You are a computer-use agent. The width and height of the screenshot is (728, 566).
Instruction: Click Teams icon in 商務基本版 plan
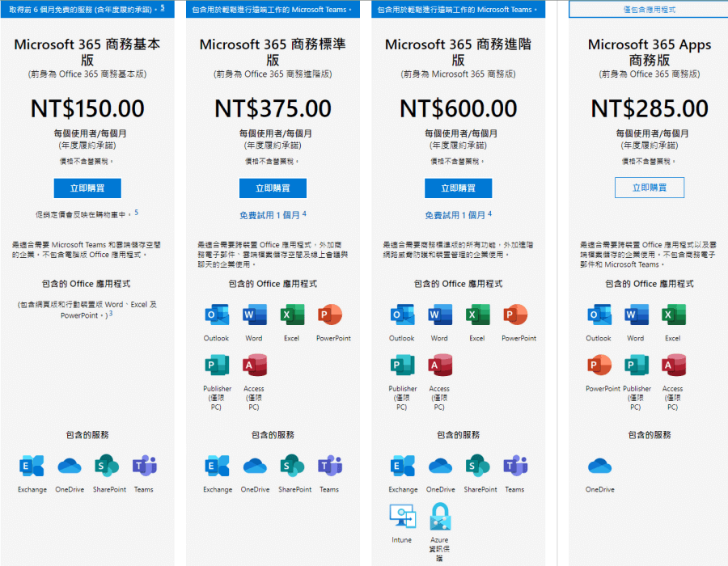point(145,466)
